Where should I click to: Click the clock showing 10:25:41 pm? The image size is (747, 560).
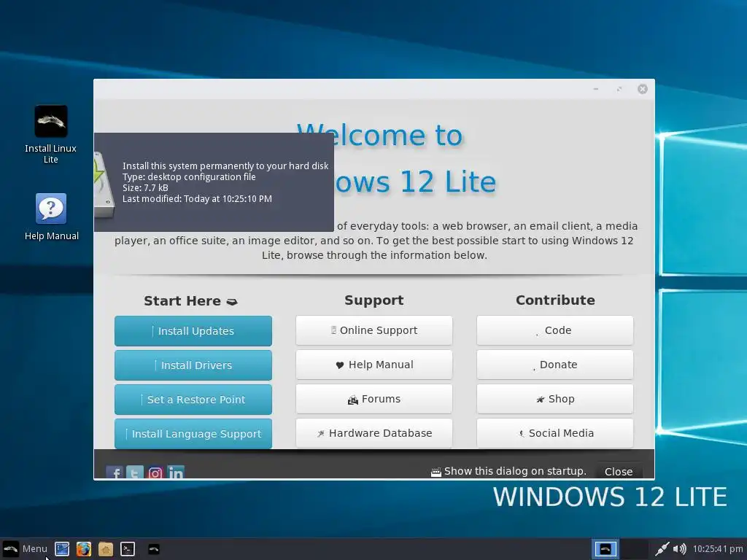point(719,549)
